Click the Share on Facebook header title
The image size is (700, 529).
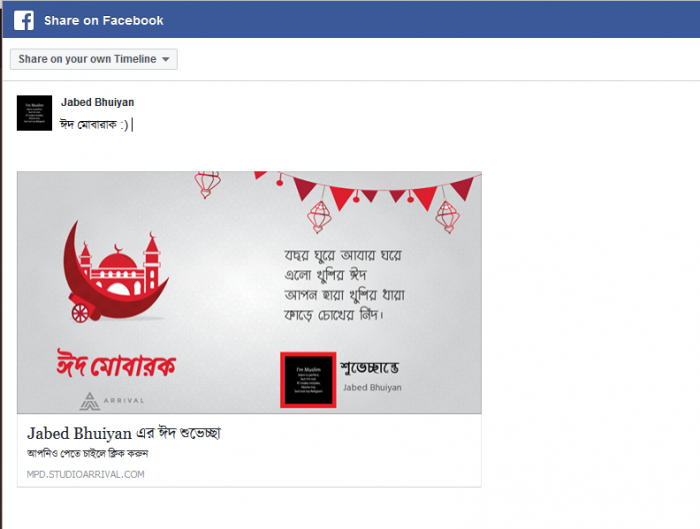point(104,21)
